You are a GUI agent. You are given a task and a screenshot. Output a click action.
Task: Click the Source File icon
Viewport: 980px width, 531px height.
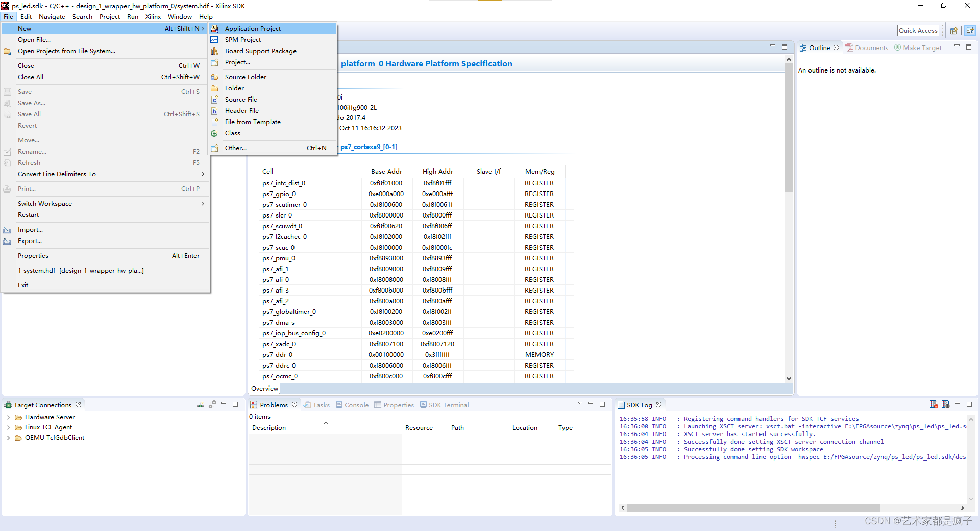(215, 100)
